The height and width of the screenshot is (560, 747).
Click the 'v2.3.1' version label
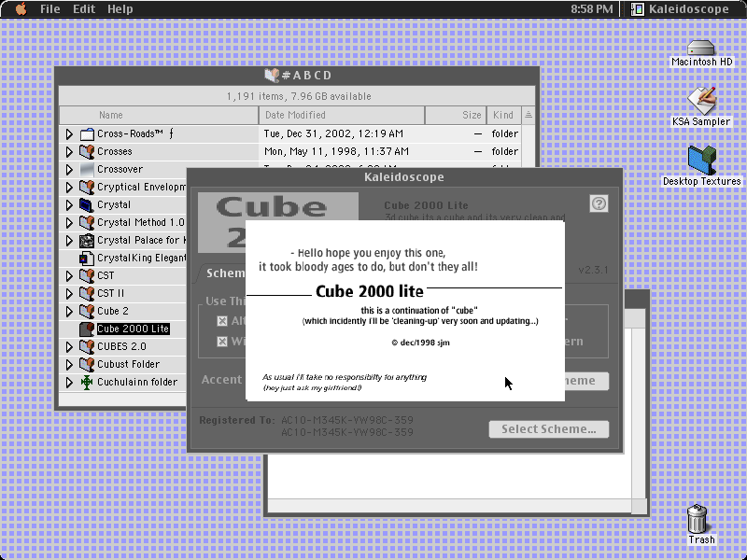593,270
